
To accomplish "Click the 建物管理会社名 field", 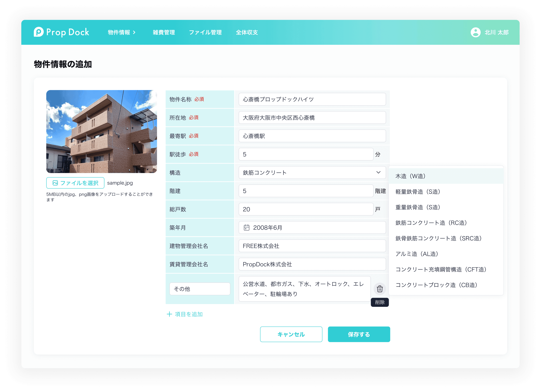I will click(x=312, y=246).
